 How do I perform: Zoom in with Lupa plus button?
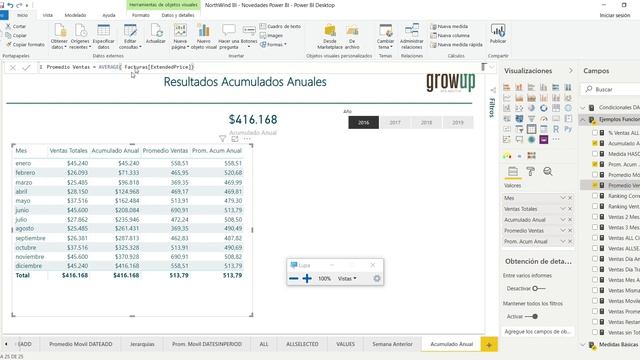click(x=307, y=278)
